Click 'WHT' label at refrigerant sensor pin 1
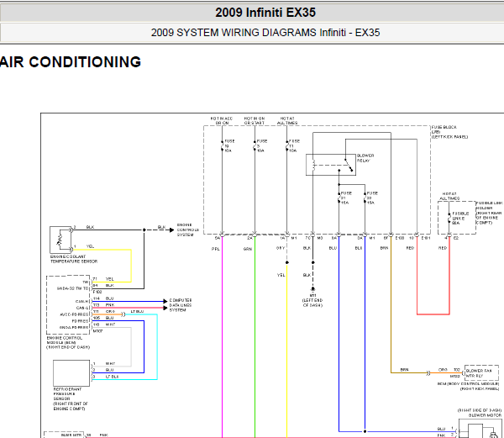Screen dimensions: 504x438 tap(110, 364)
